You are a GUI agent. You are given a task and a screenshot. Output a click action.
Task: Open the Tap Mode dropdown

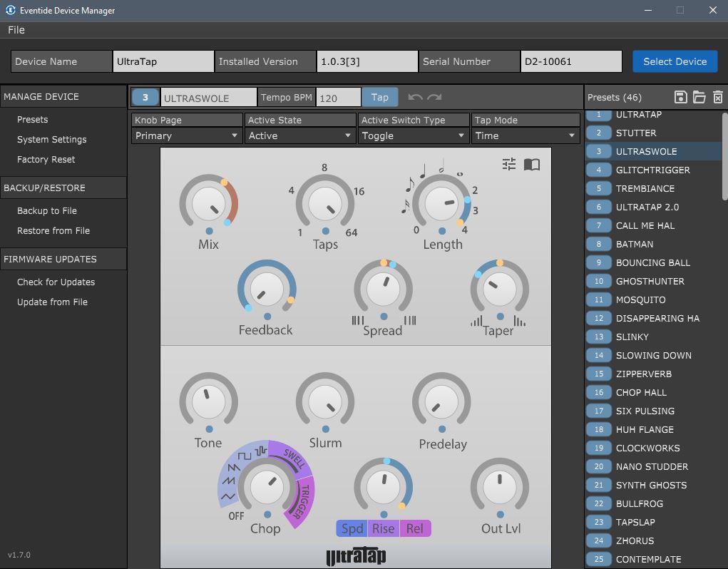526,135
